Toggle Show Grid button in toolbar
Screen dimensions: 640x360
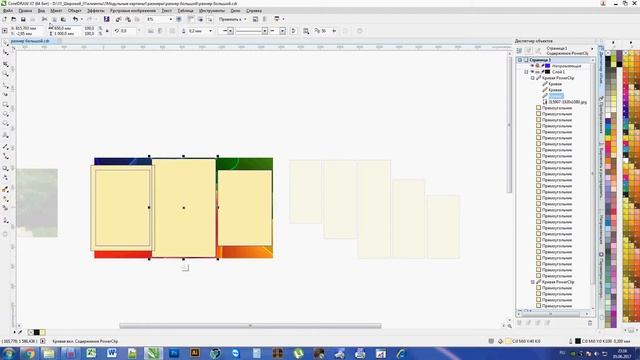pos(200,19)
